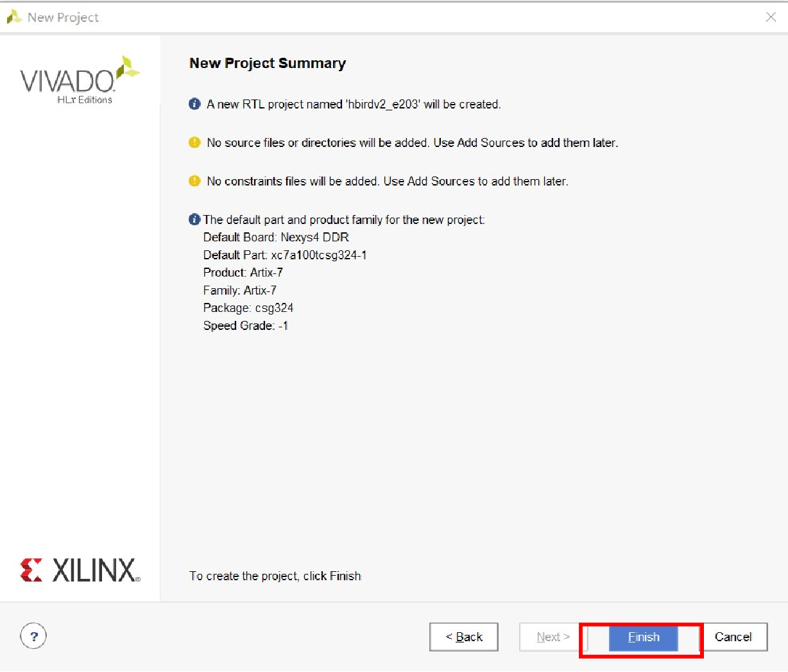The width and height of the screenshot is (788, 672).
Task: Click the Vivado icon in title bar
Action: click(14, 17)
